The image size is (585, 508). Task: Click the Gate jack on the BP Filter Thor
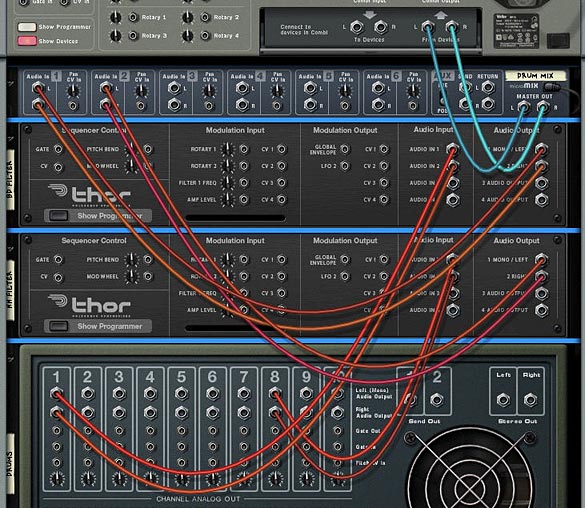(58, 149)
